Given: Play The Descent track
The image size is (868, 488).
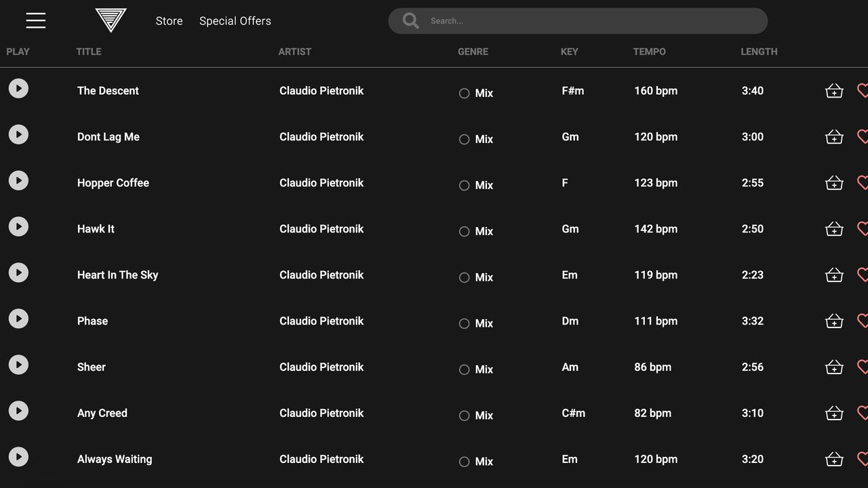Looking at the screenshot, I should pos(18,88).
